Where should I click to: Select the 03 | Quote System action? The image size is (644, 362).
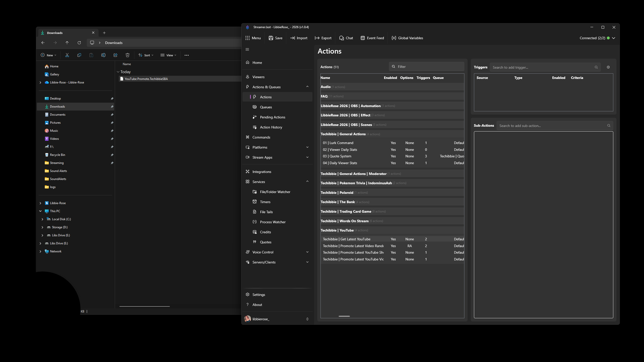coord(392,156)
